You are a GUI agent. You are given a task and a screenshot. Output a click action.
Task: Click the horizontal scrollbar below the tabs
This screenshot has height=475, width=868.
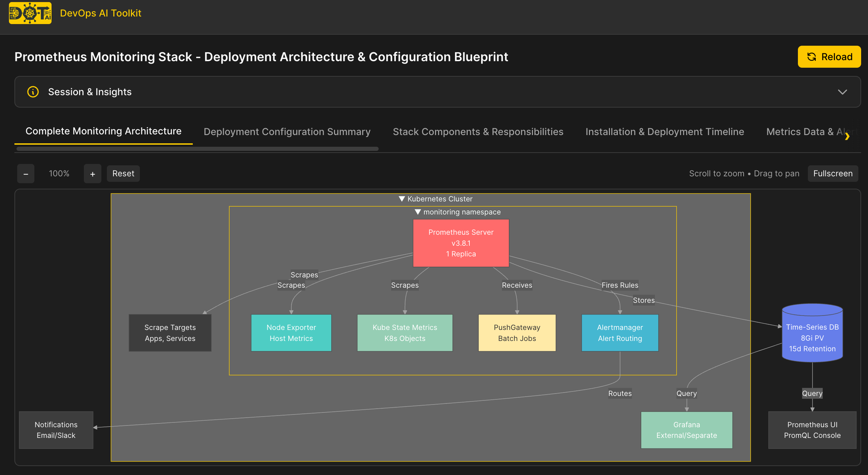click(x=196, y=149)
